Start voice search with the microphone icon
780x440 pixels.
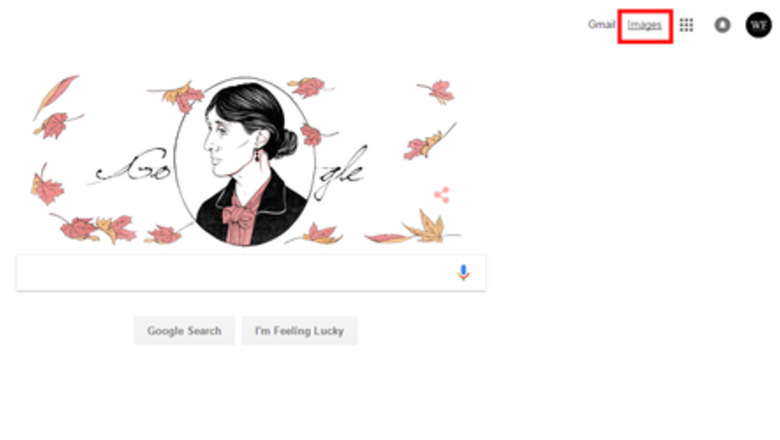pos(463,272)
